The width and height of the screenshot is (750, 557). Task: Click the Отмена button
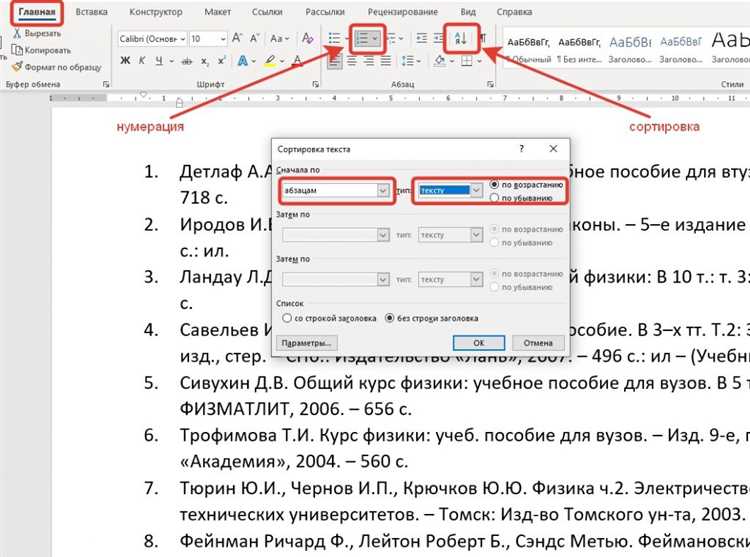click(538, 343)
